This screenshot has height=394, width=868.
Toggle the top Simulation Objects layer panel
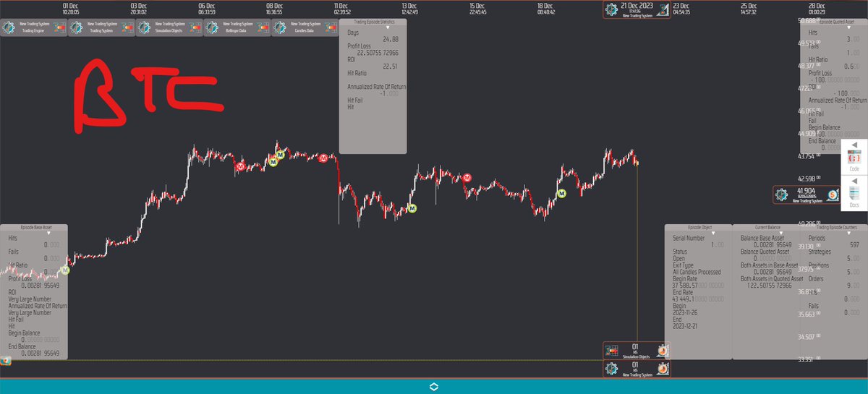(170, 27)
